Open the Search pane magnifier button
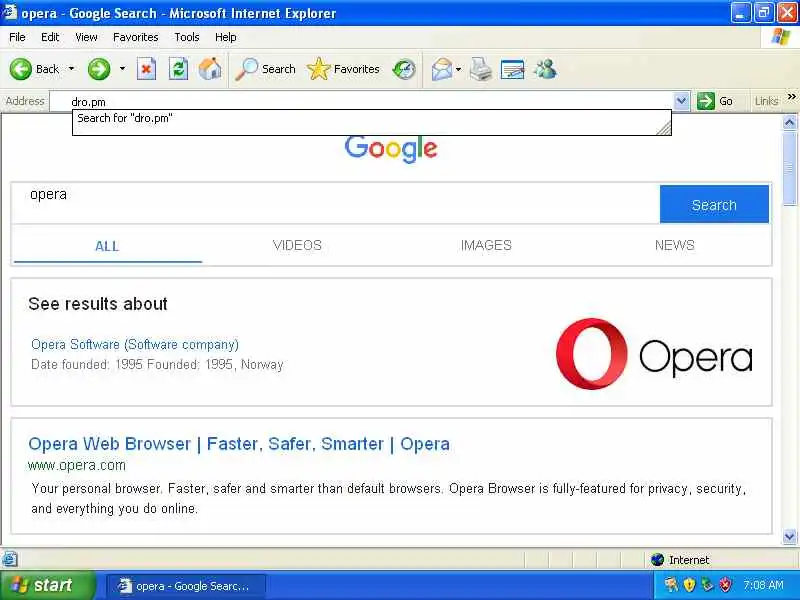The width and height of the screenshot is (800, 600). pyautogui.click(x=265, y=69)
